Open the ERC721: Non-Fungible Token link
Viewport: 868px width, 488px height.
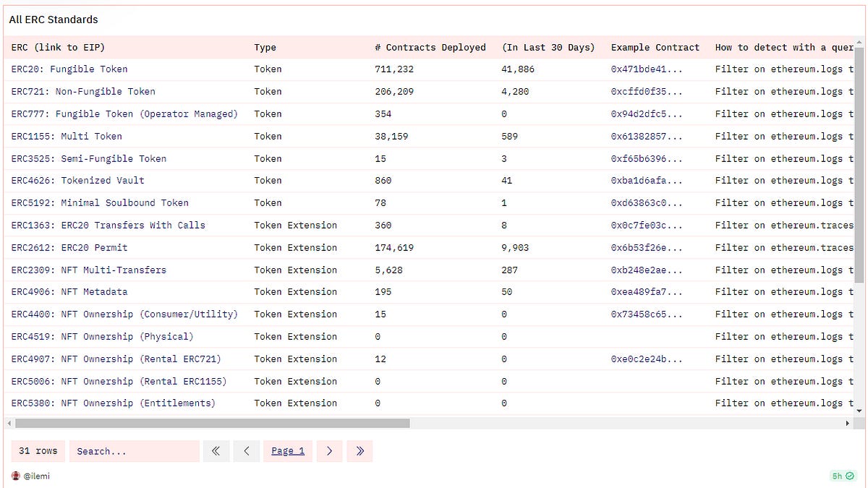(x=83, y=92)
